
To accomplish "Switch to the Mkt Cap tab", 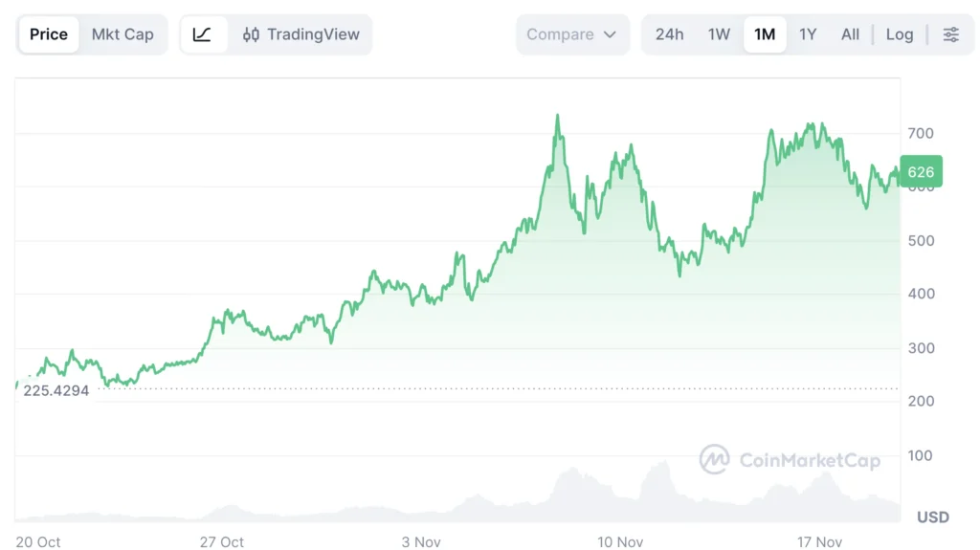I will coord(122,34).
